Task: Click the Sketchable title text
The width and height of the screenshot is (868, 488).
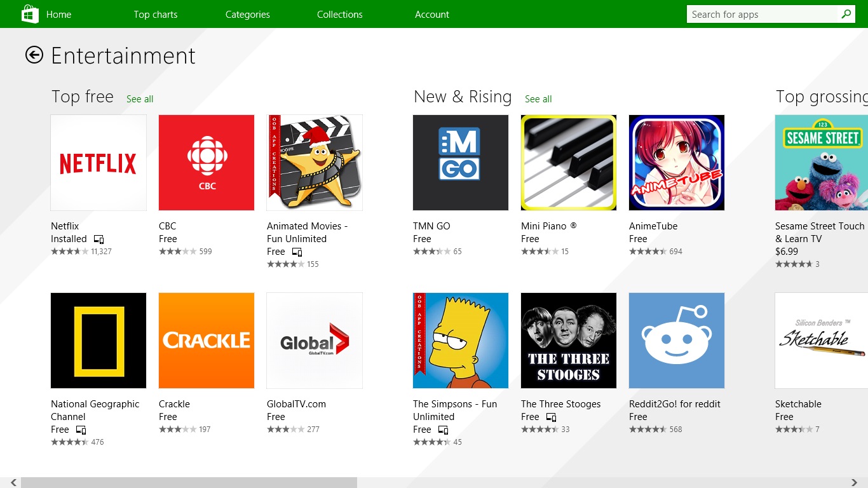Action: (798, 404)
